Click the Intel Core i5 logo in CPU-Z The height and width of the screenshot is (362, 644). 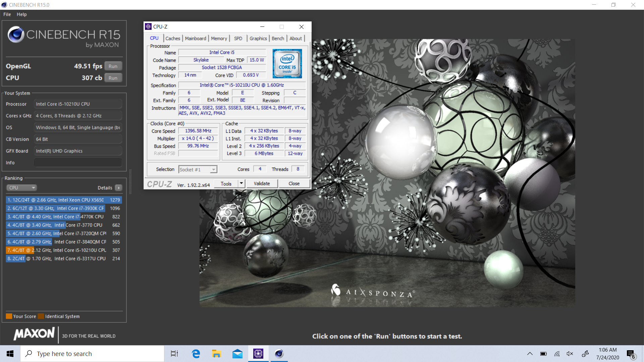click(287, 64)
